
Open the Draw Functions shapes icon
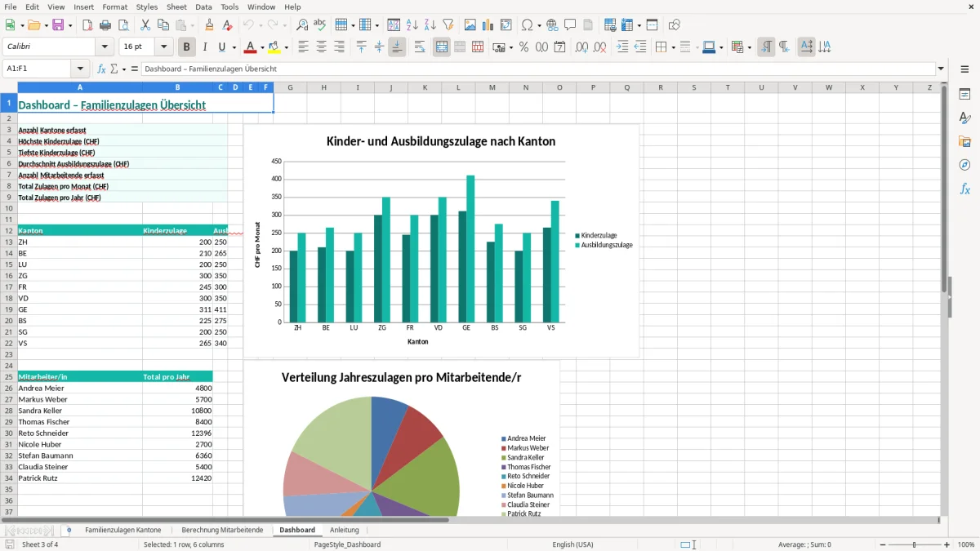click(675, 25)
